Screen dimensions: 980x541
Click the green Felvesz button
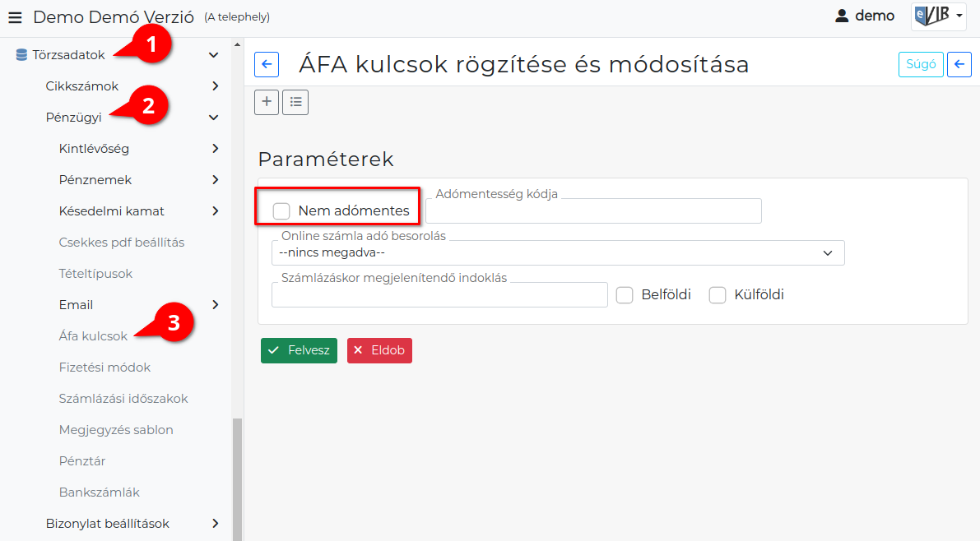[x=299, y=350]
